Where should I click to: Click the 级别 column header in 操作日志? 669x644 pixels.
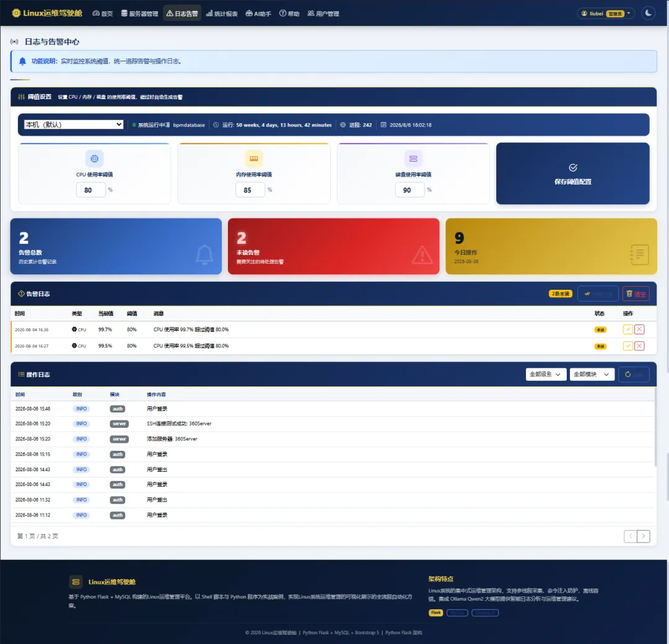pos(77,394)
